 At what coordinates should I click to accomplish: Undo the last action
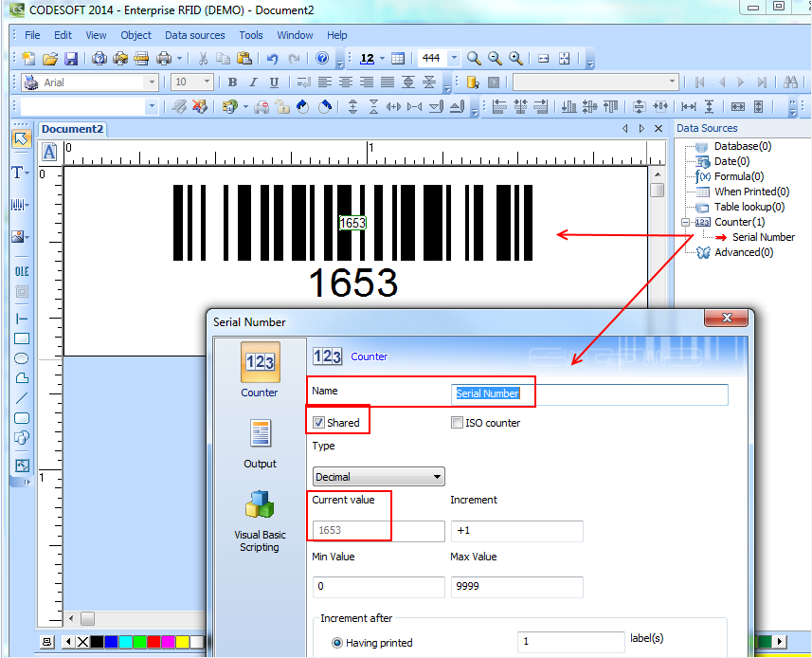click(272, 59)
